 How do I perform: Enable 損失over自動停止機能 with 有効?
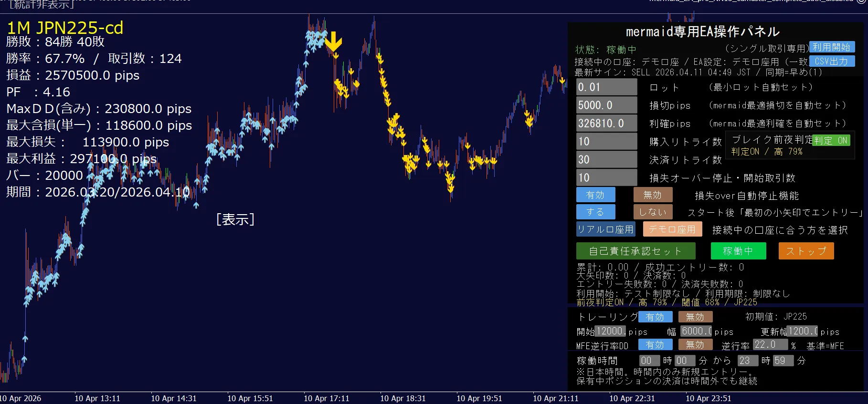click(595, 195)
